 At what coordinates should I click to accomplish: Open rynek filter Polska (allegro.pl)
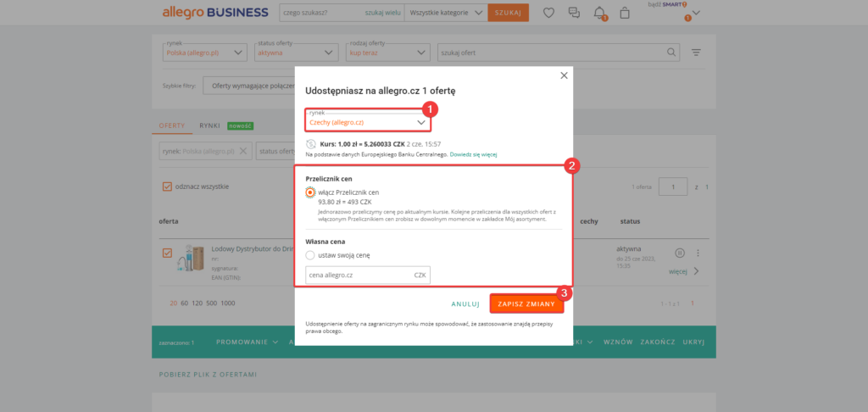(205, 53)
